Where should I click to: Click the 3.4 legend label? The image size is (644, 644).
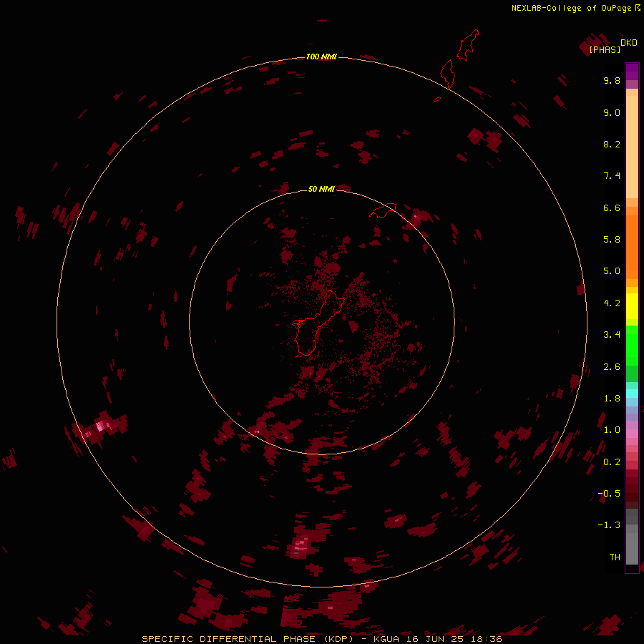[x=612, y=335]
